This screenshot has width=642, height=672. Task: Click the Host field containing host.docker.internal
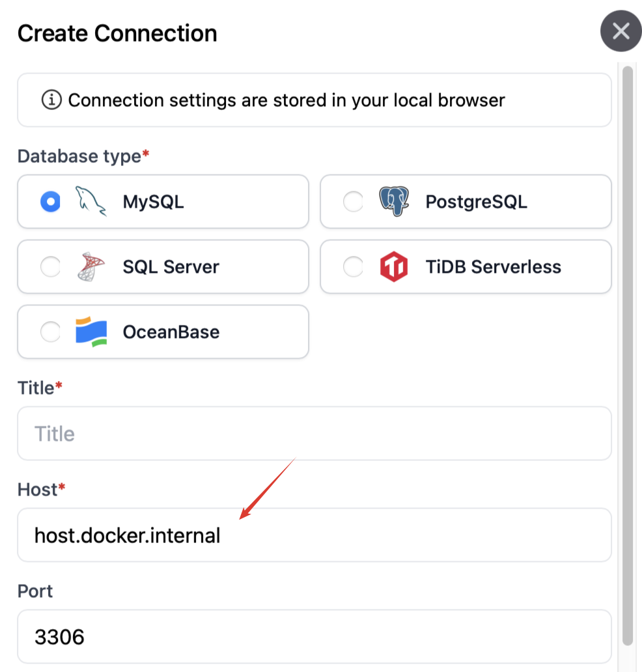coord(314,535)
